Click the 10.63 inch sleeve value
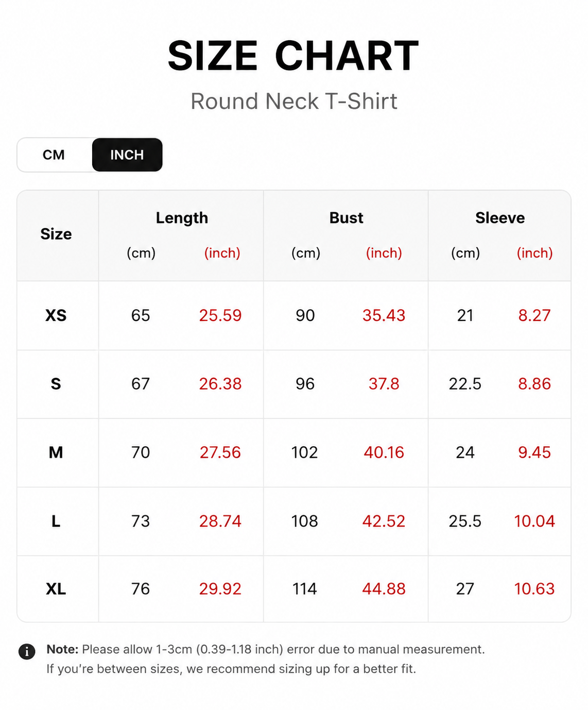 pyautogui.click(x=534, y=589)
